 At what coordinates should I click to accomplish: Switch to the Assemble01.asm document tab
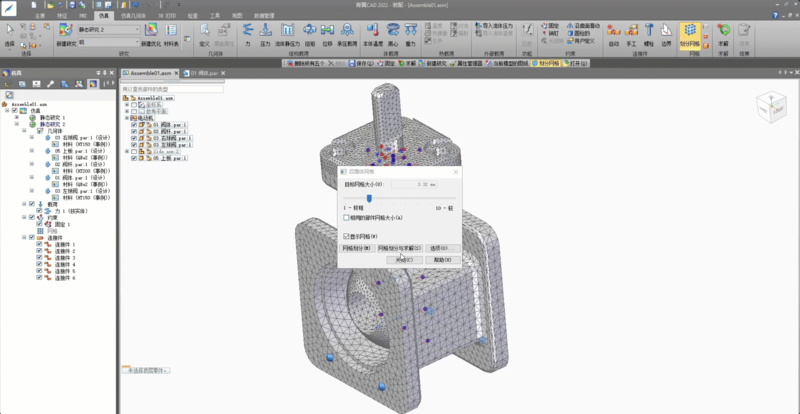click(x=150, y=74)
